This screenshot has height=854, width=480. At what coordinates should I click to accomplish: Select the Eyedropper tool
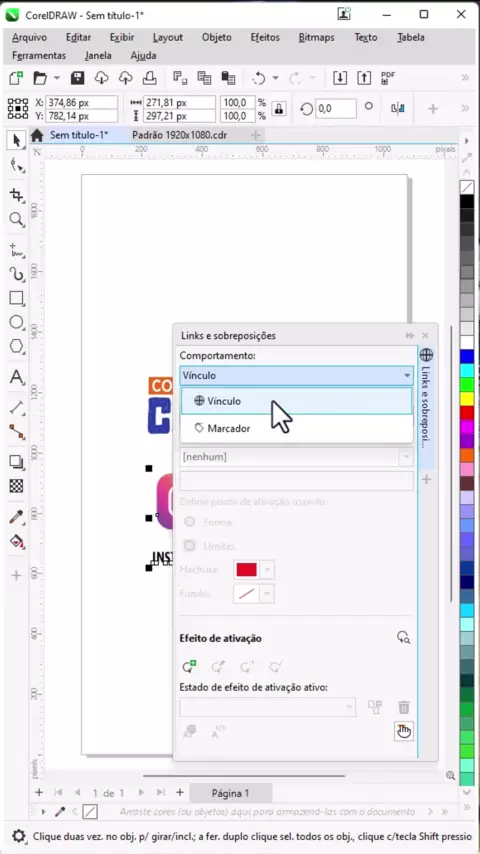click(x=16, y=517)
